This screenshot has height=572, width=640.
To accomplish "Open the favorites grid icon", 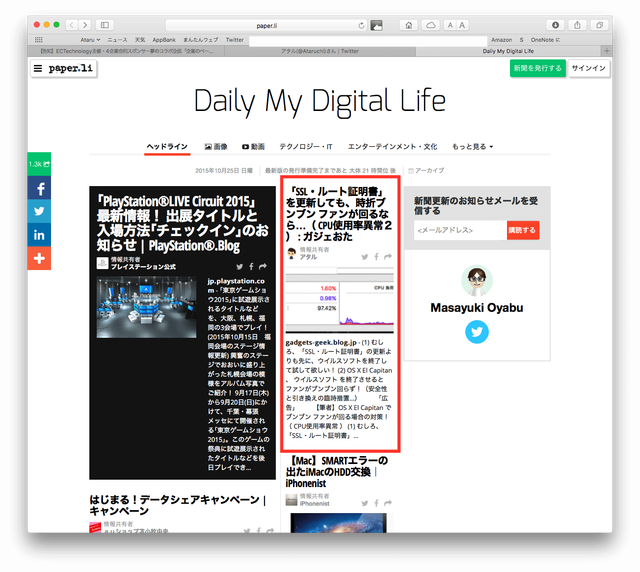I will pyautogui.click(x=39, y=40).
